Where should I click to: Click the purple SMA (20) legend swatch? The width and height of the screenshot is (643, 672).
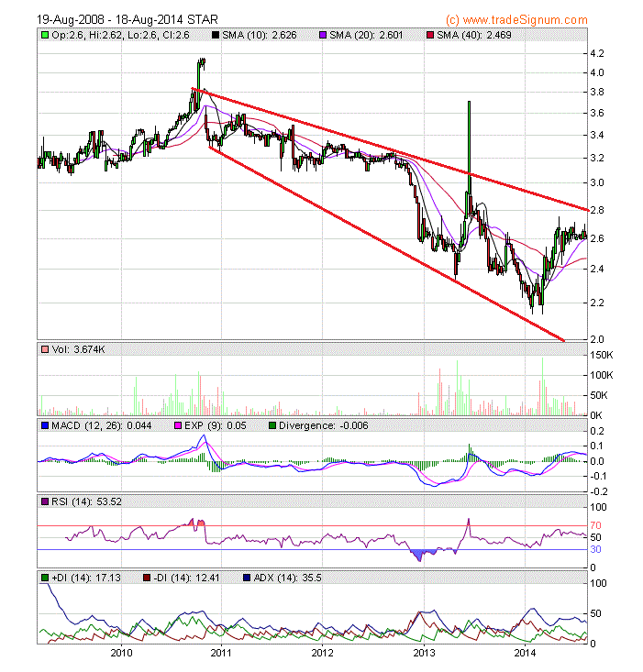click(x=323, y=35)
